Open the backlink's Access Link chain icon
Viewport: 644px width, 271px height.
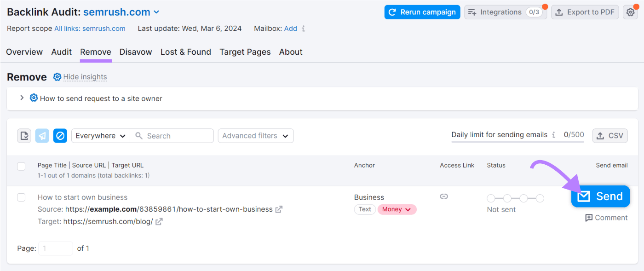tap(443, 196)
